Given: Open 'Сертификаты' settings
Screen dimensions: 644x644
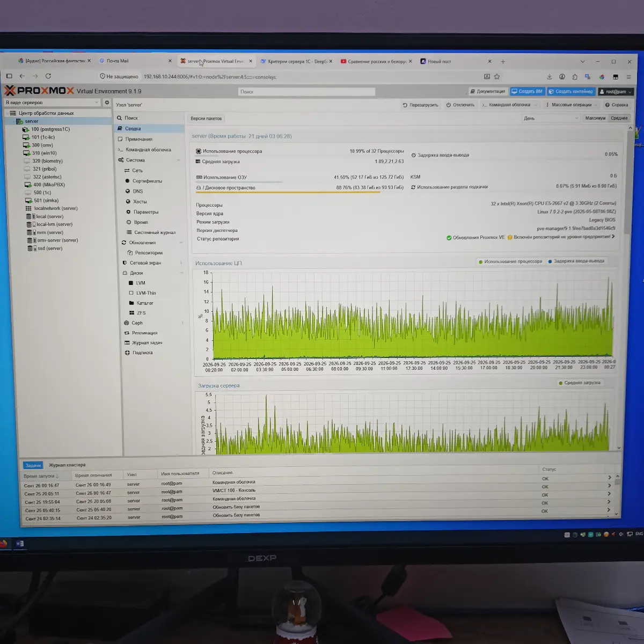Looking at the screenshot, I should coord(147,181).
